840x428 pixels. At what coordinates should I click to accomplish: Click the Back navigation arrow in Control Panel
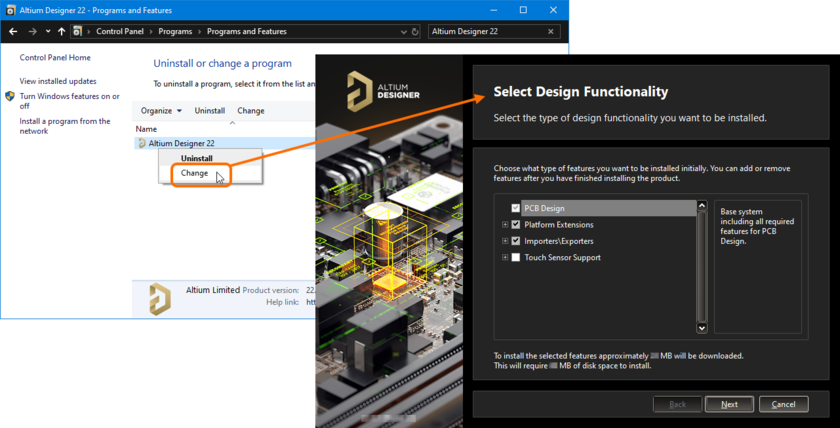[13, 32]
